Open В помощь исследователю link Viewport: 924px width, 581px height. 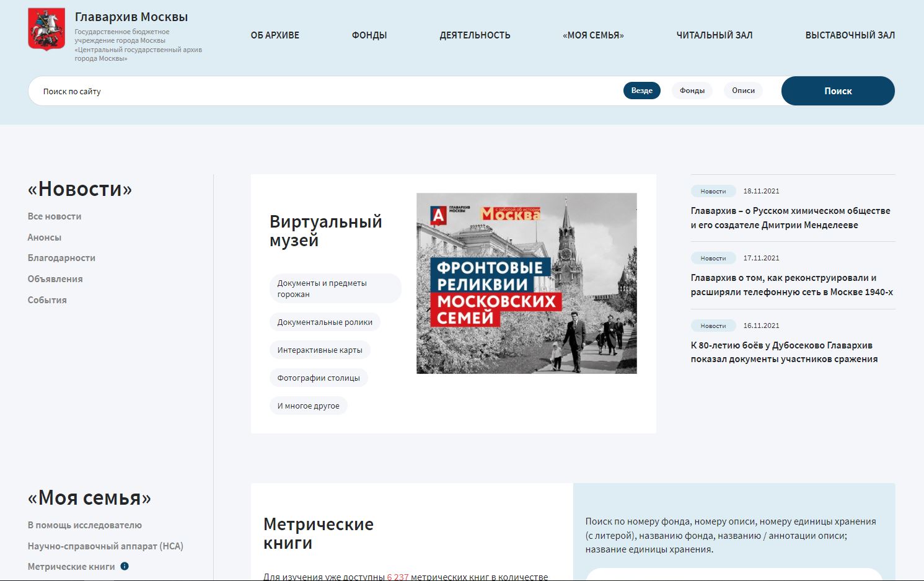[x=85, y=525]
